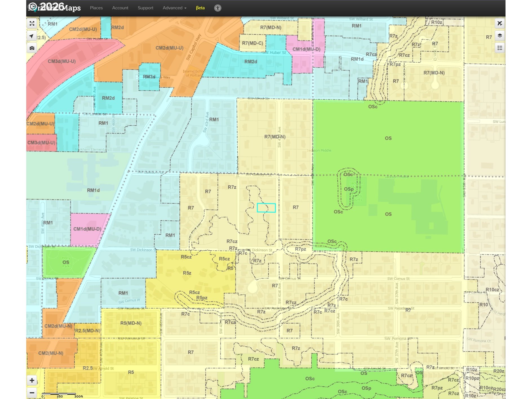The width and height of the screenshot is (532, 399).
Task: Open the Account menu item
Action: click(x=120, y=8)
